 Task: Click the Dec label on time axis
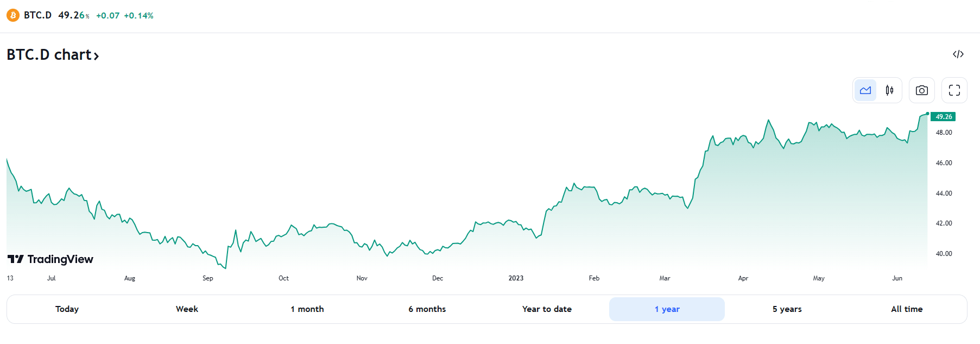tap(438, 278)
